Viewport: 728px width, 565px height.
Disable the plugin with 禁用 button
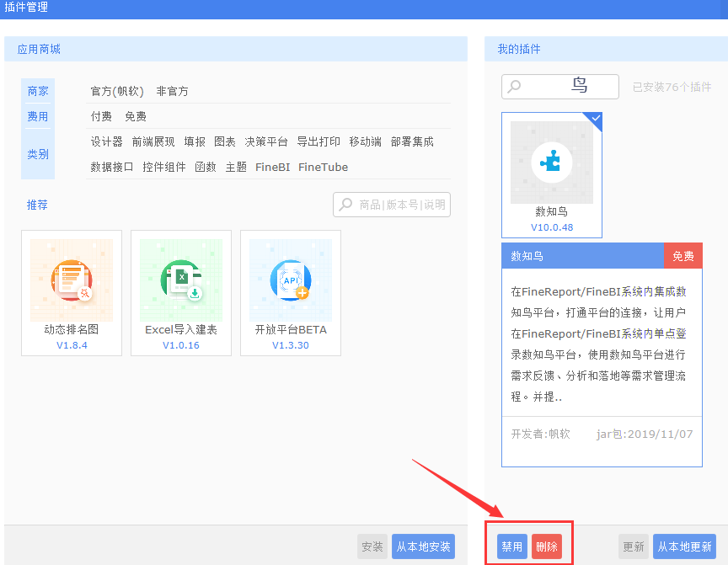click(x=512, y=546)
